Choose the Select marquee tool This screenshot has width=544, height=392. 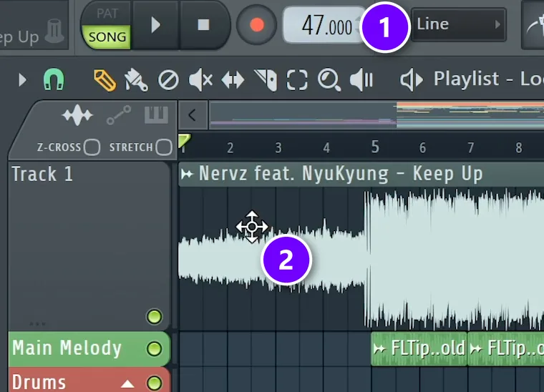tap(297, 80)
